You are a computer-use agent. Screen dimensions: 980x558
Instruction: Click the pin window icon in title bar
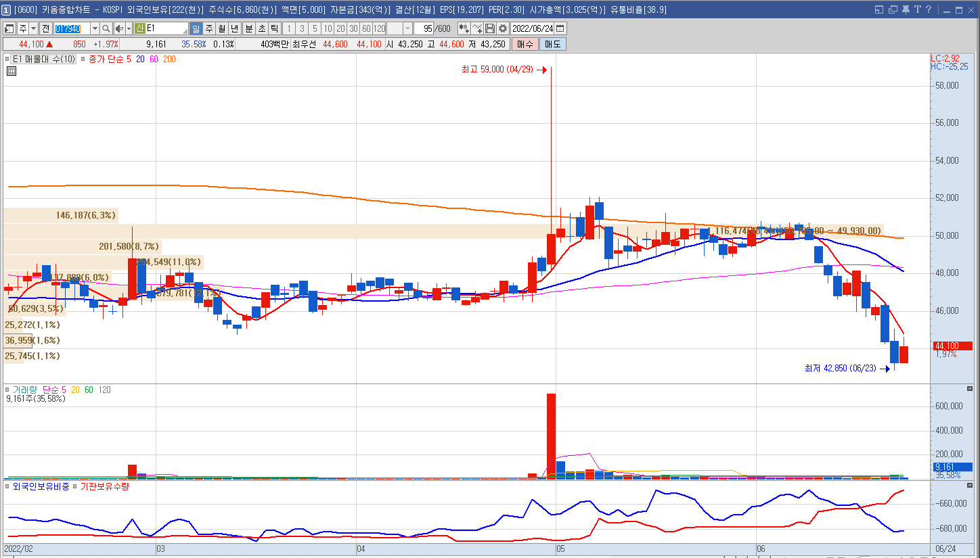pyautogui.click(x=906, y=9)
